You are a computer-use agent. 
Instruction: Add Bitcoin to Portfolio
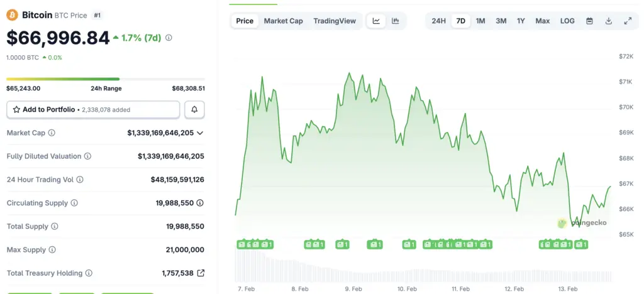tap(93, 109)
